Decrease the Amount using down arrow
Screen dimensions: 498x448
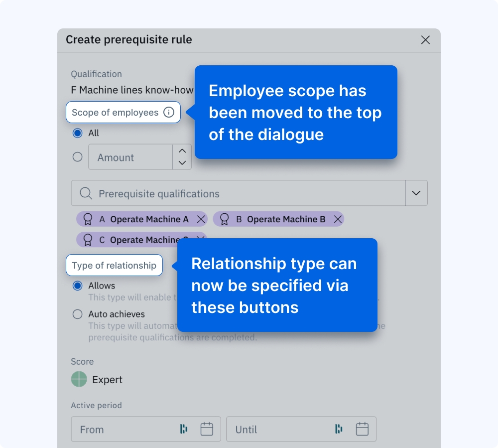tap(182, 163)
